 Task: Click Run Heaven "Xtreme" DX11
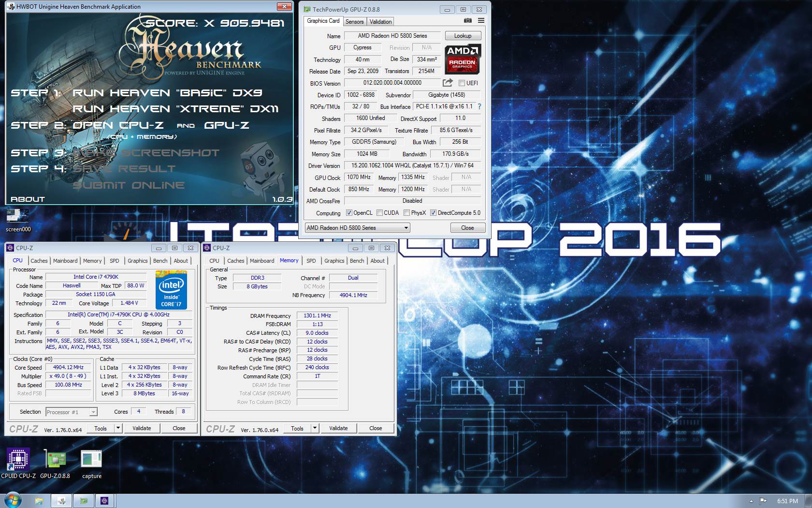pos(175,108)
